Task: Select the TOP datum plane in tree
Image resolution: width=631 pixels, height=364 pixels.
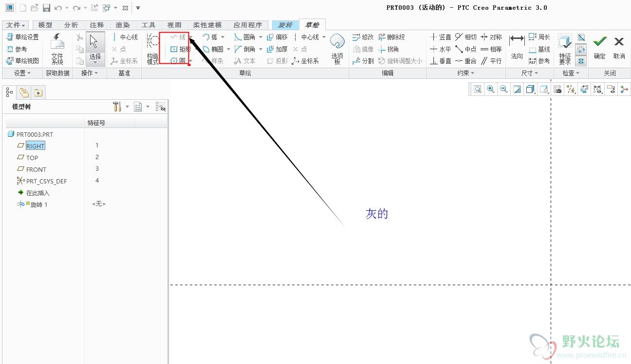Action: click(x=32, y=158)
